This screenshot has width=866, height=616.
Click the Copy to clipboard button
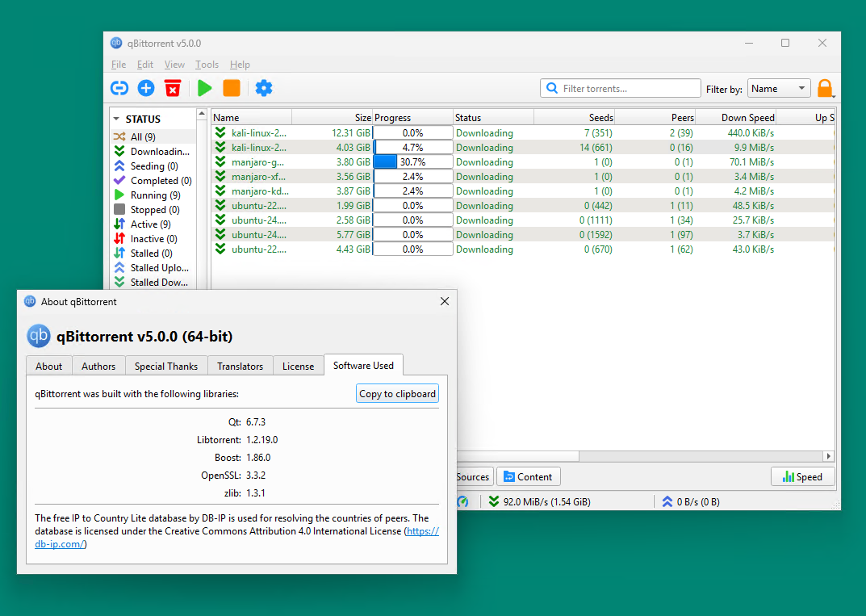[x=397, y=393]
